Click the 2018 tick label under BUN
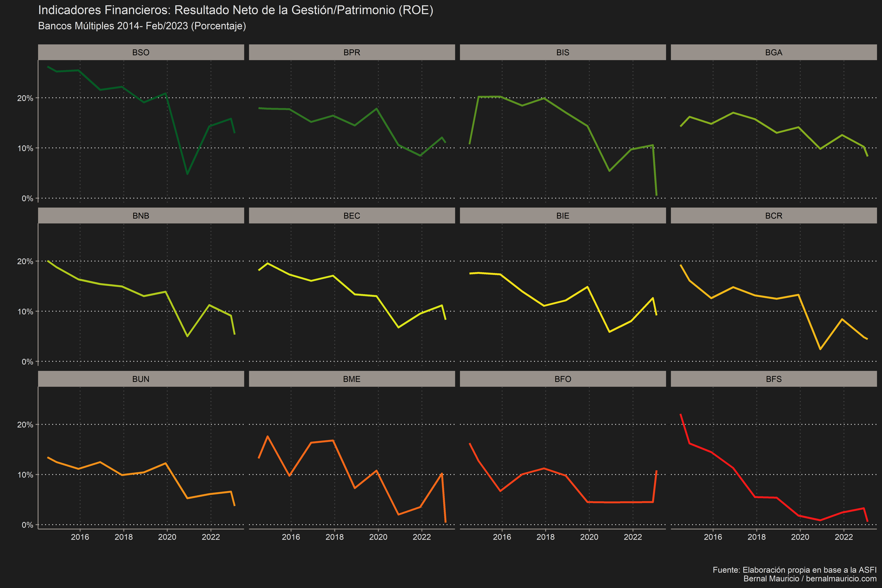 click(124, 537)
